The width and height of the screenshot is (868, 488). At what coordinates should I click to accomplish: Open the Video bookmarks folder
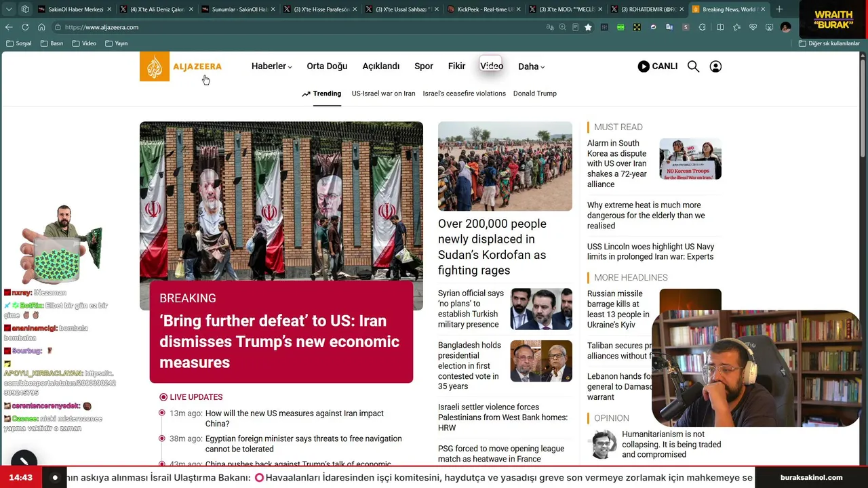click(84, 43)
